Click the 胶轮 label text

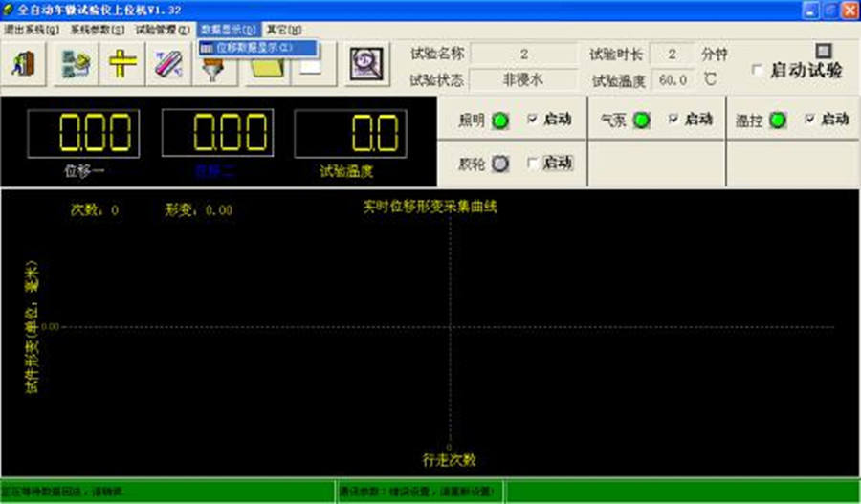472,164
